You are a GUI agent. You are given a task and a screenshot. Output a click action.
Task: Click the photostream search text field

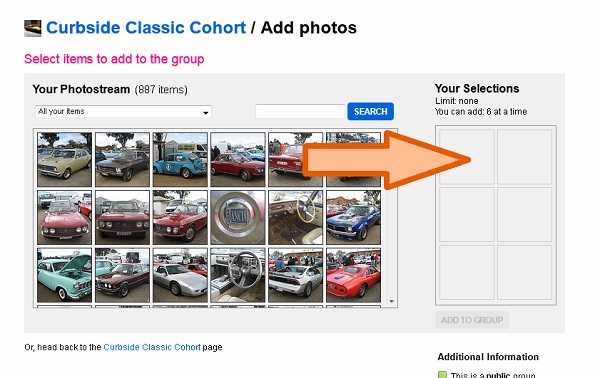click(300, 111)
